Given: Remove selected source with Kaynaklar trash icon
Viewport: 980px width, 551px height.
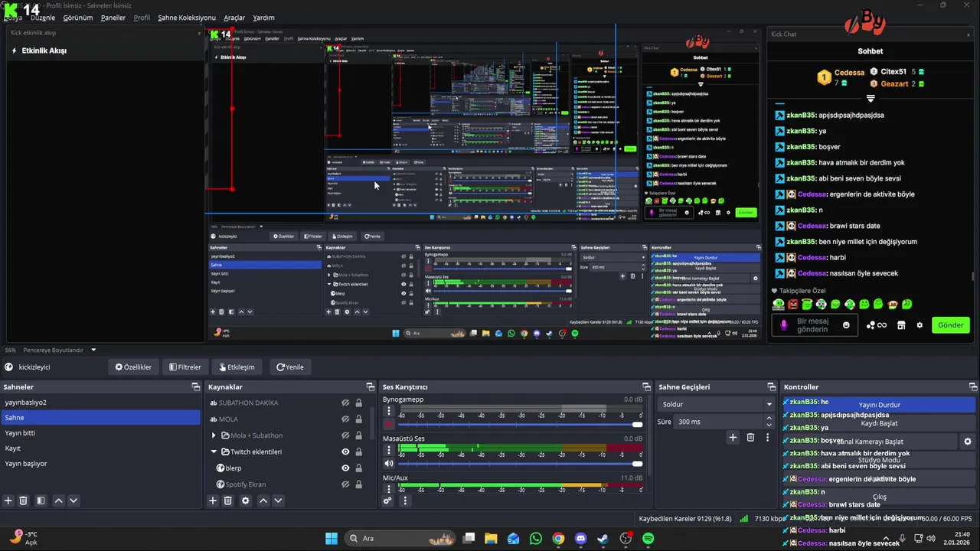Looking at the screenshot, I should pyautogui.click(x=228, y=500).
